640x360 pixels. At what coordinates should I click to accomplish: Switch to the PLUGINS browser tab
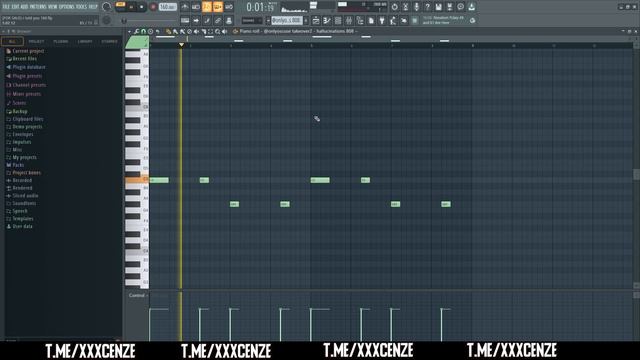pyautogui.click(x=61, y=41)
